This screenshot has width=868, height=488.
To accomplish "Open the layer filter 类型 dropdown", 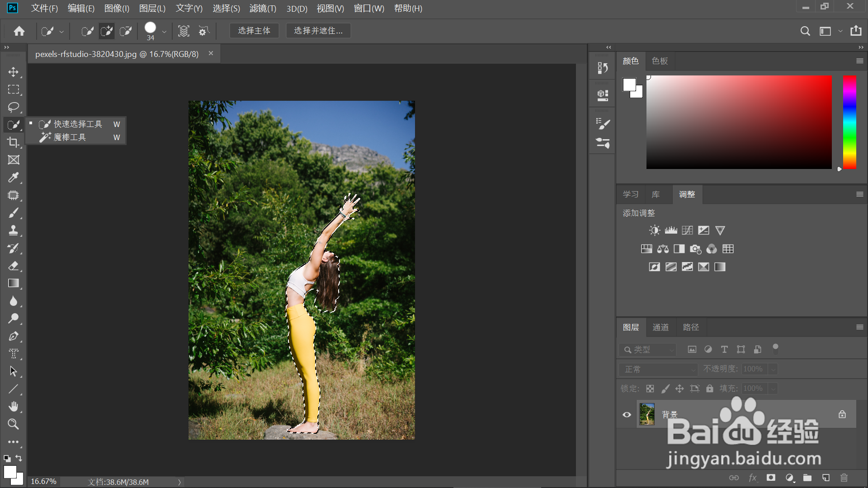I will 647,349.
